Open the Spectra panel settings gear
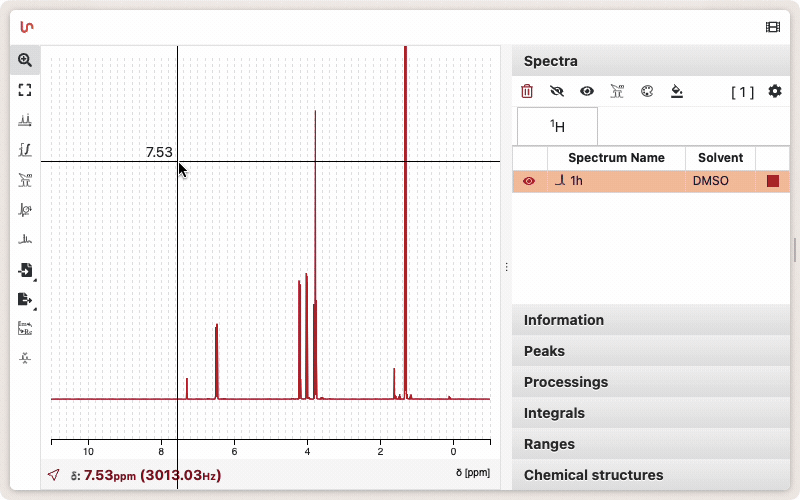This screenshot has height=500, width=800. coord(775,92)
